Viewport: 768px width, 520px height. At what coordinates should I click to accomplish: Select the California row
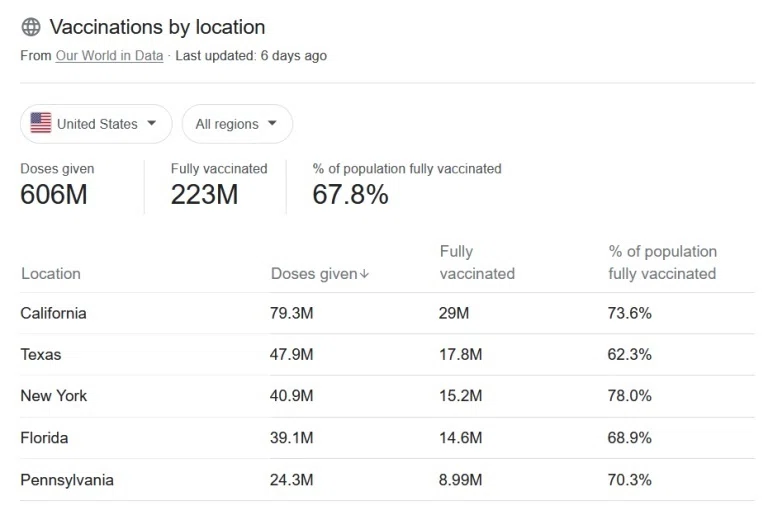click(387, 313)
